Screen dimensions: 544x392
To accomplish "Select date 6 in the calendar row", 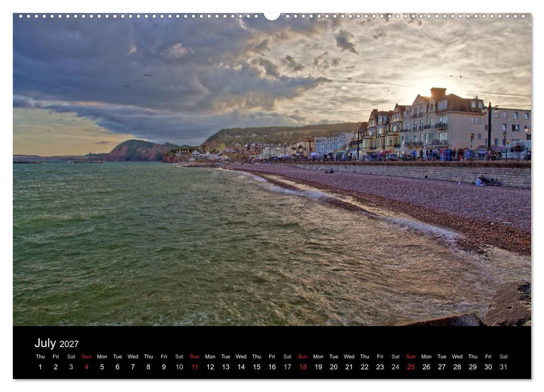I will click(x=117, y=367).
